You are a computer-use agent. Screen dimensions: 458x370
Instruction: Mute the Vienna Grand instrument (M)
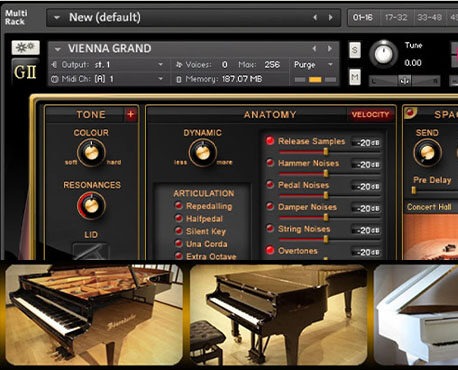(x=355, y=77)
